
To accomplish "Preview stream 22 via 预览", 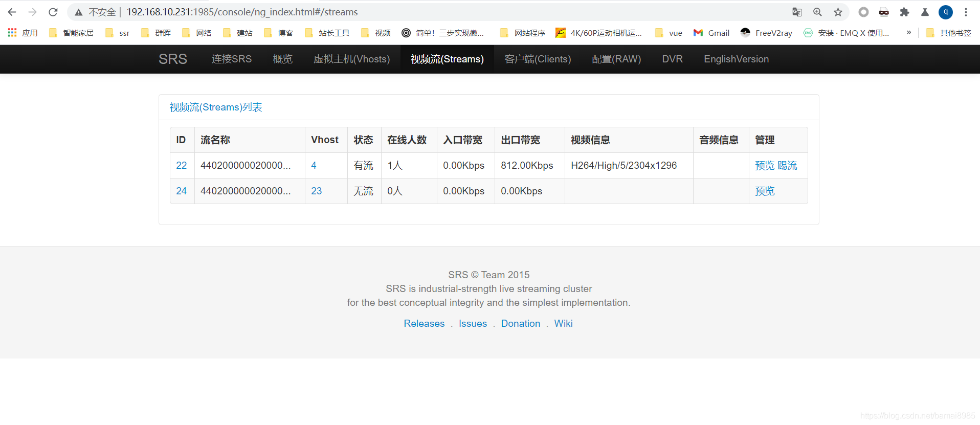I will [x=765, y=165].
